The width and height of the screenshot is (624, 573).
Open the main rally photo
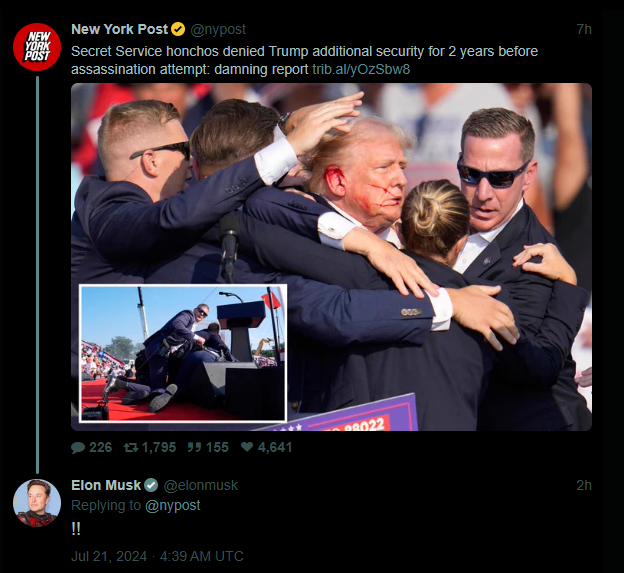coord(398,199)
